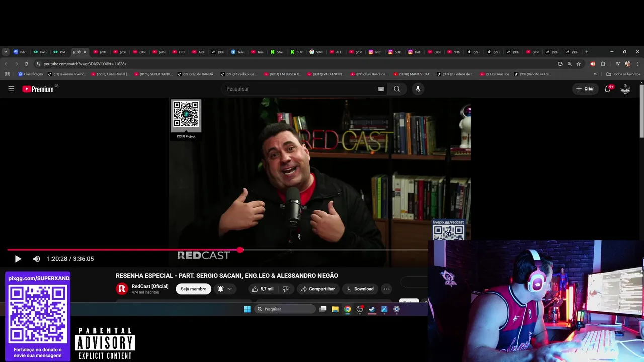The image size is (644, 362).
Task: Click the video title 'RESENHA ESPECIAL - PART. SERGIO SACANI'
Action: pos(227,276)
